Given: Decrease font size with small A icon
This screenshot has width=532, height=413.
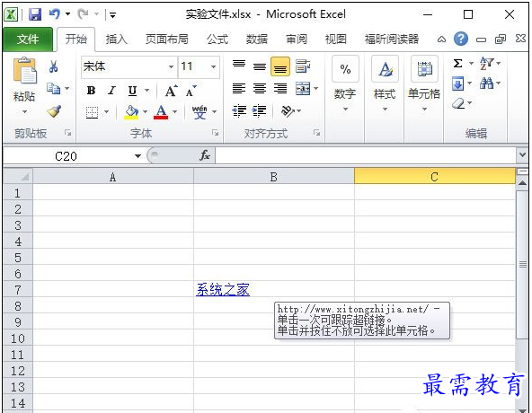Looking at the screenshot, I should coord(191,91).
